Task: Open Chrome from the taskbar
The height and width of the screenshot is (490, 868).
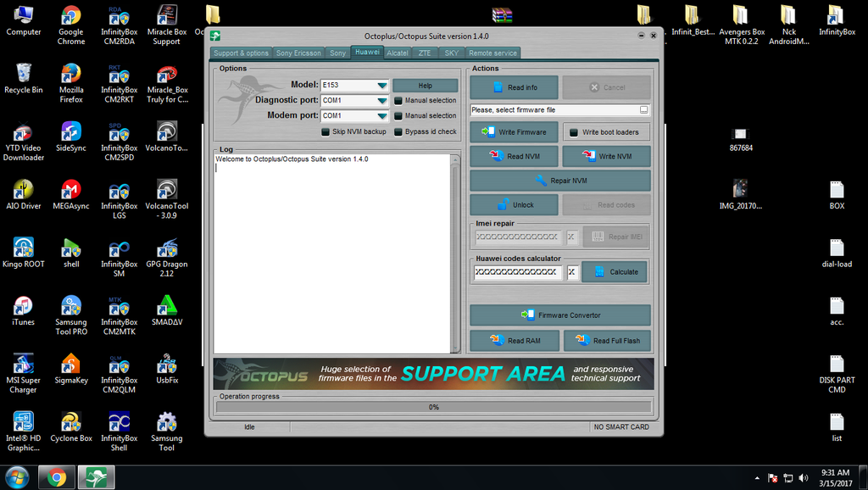Action: (x=57, y=477)
